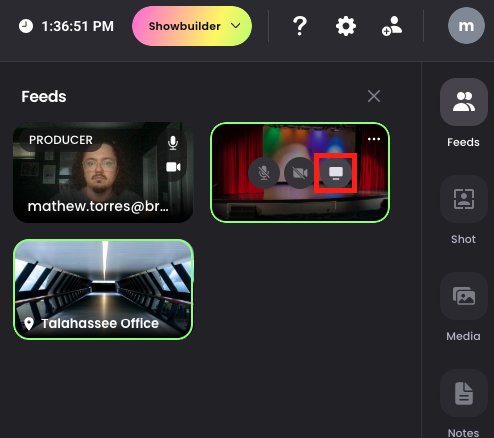Open the help question mark icon
The height and width of the screenshot is (438, 494).
pyautogui.click(x=300, y=26)
